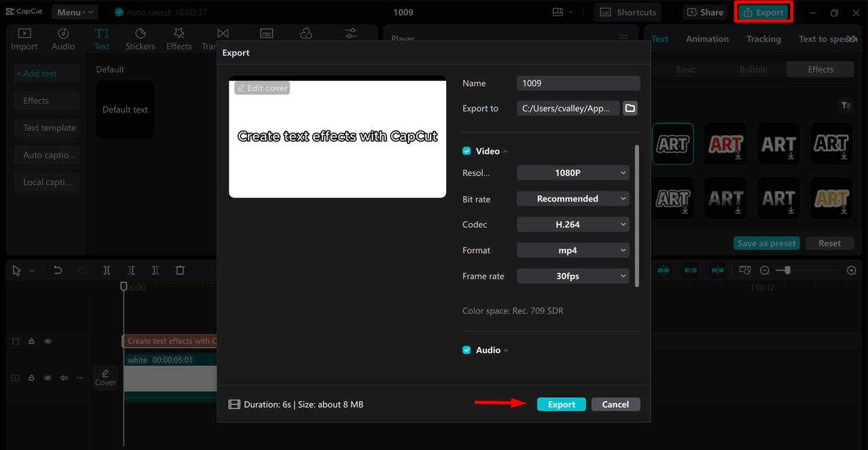This screenshot has height=450, width=868.
Task: Lock the main video track
Action: [31, 377]
